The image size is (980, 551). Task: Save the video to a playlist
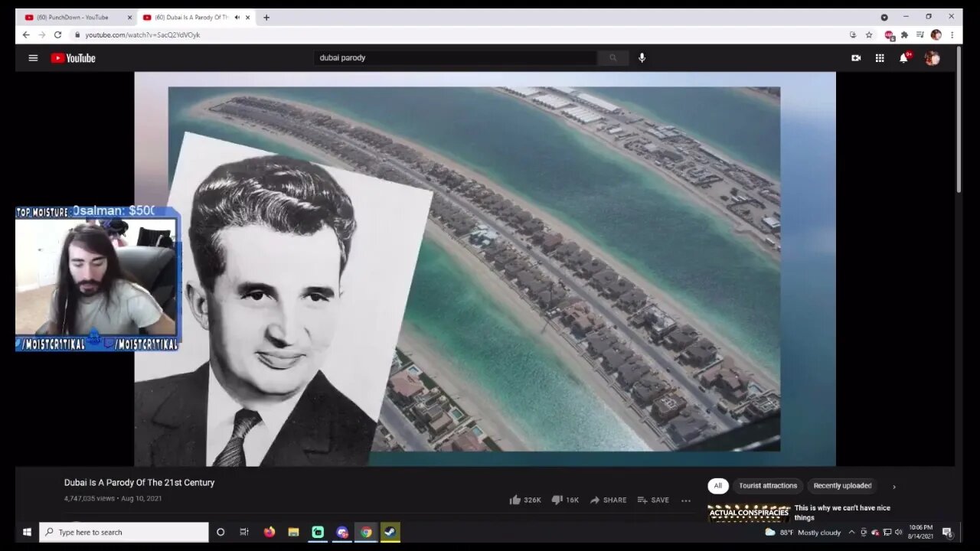653,500
